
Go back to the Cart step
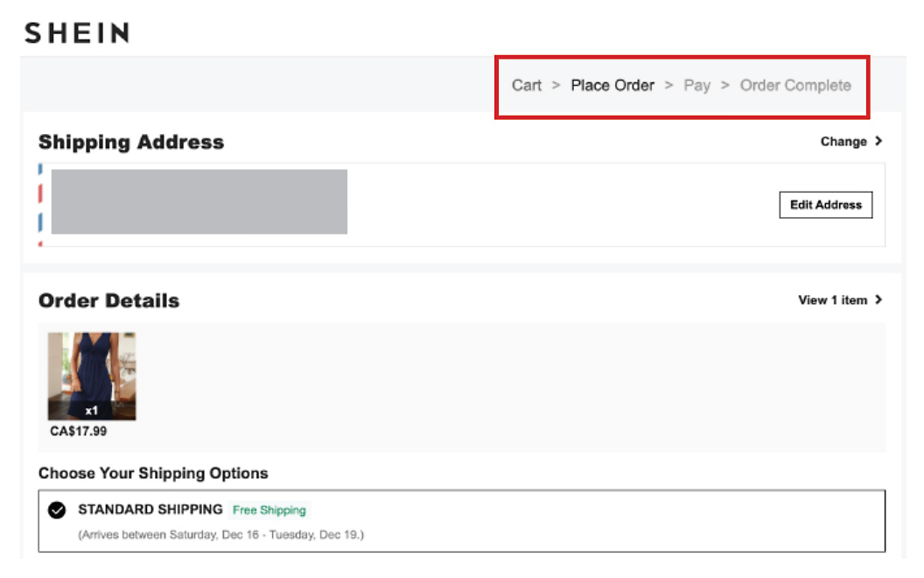click(x=527, y=85)
